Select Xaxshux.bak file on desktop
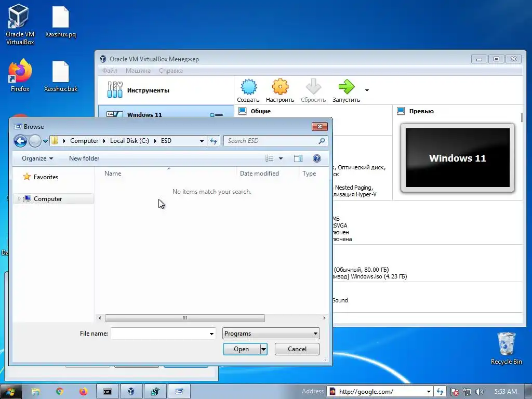This screenshot has height=399, width=532. pos(60,76)
